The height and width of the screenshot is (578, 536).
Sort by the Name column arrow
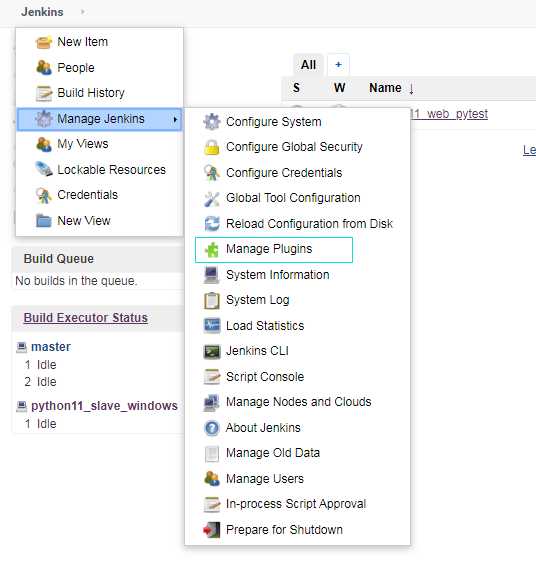tap(411, 88)
